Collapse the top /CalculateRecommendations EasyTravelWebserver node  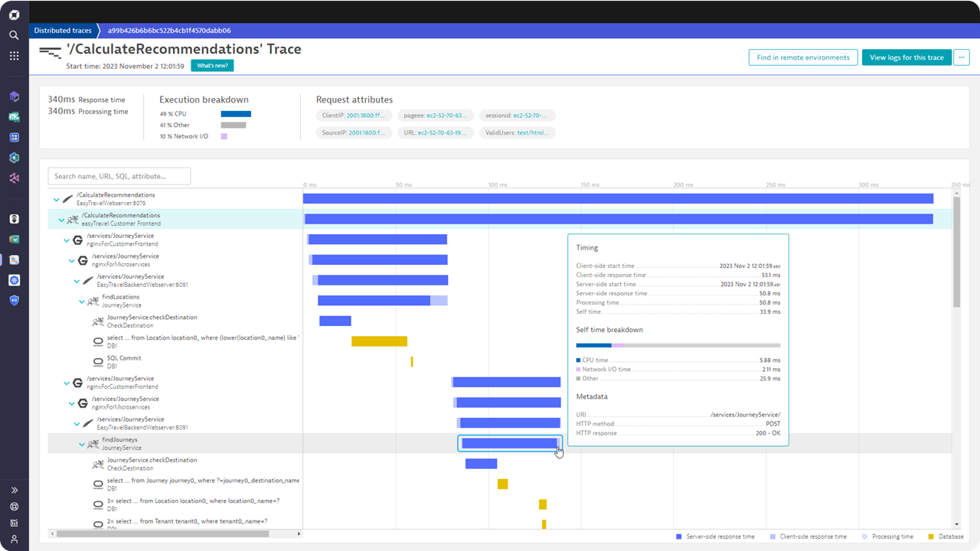pos(56,200)
